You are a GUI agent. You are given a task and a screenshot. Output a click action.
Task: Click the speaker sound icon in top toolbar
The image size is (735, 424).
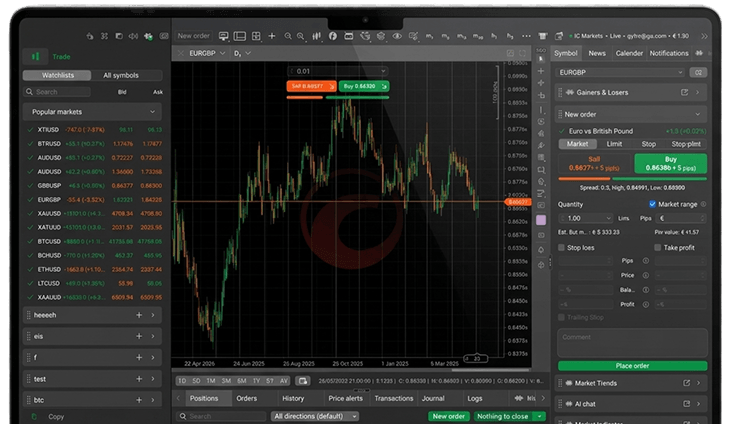(x=133, y=36)
